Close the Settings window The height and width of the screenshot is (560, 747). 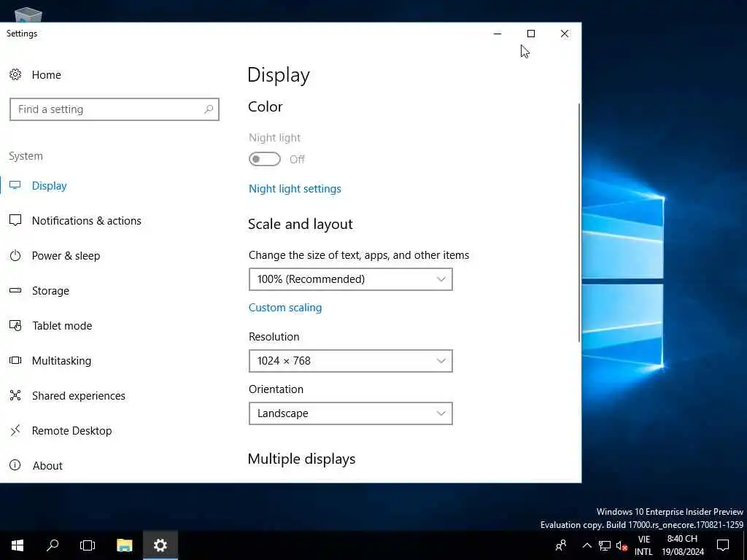[x=565, y=34]
